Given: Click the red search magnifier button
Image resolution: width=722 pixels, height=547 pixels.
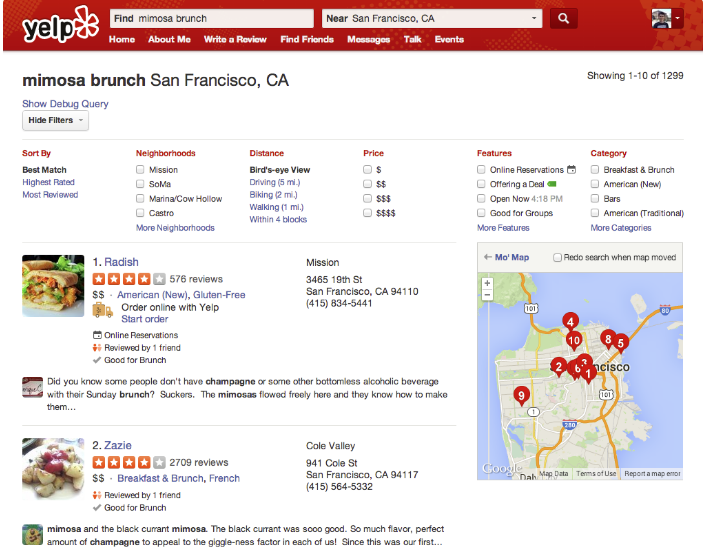Looking at the screenshot, I should [x=563, y=18].
